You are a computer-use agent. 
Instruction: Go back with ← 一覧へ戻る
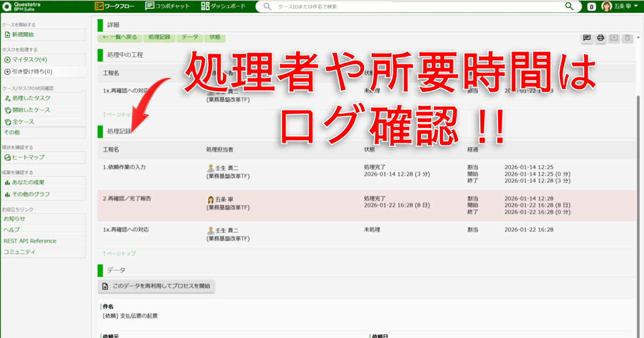pos(120,38)
